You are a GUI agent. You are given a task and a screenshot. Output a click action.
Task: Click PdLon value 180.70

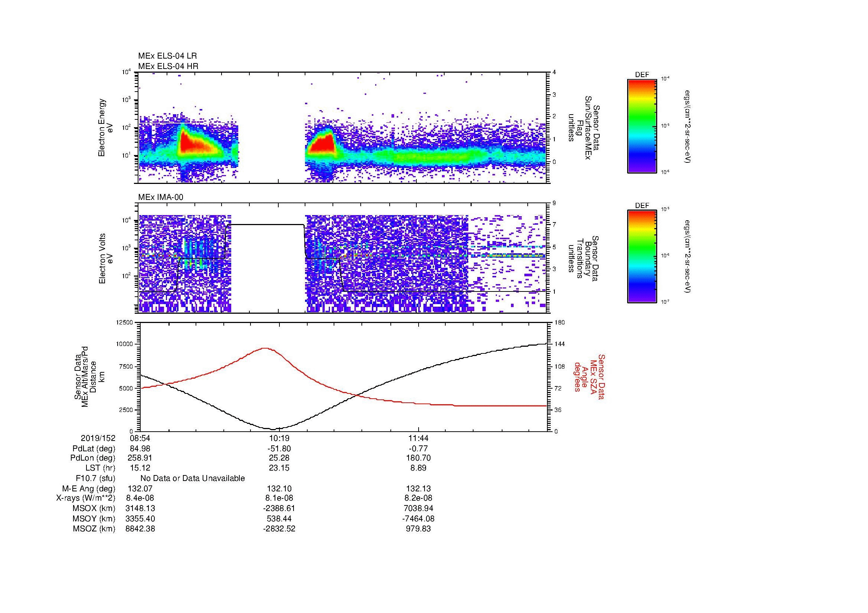418,458
